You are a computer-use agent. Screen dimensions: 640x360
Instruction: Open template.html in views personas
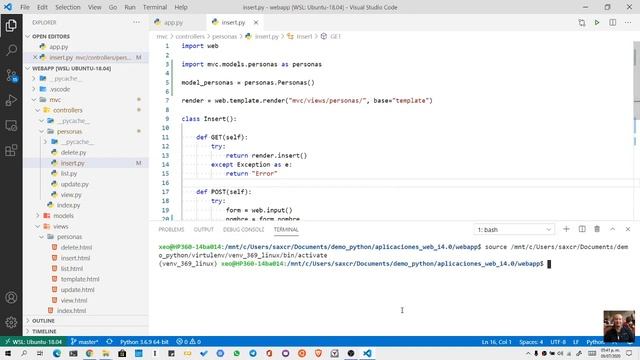tap(80, 279)
